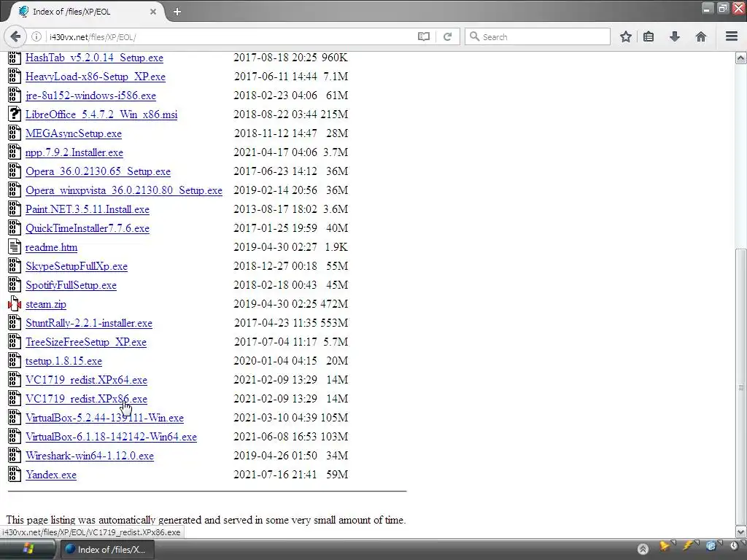Click the scrollbar up arrow

tap(740, 58)
